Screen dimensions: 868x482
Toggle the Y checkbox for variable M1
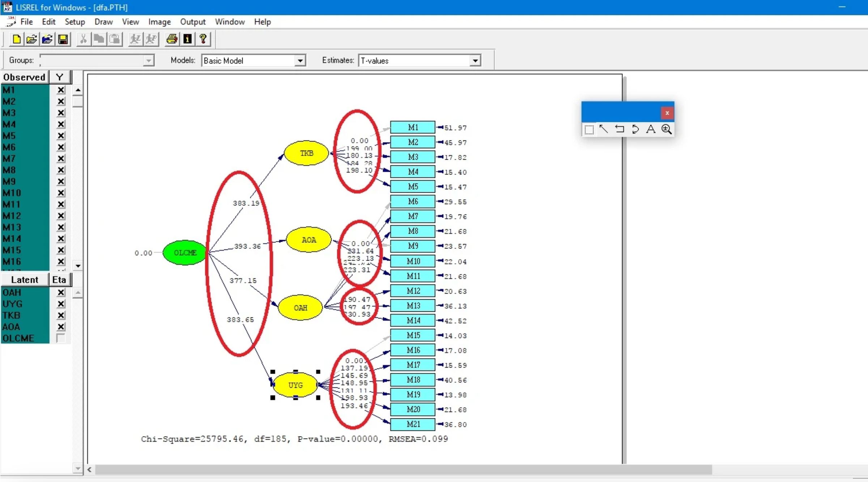click(x=60, y=90)
